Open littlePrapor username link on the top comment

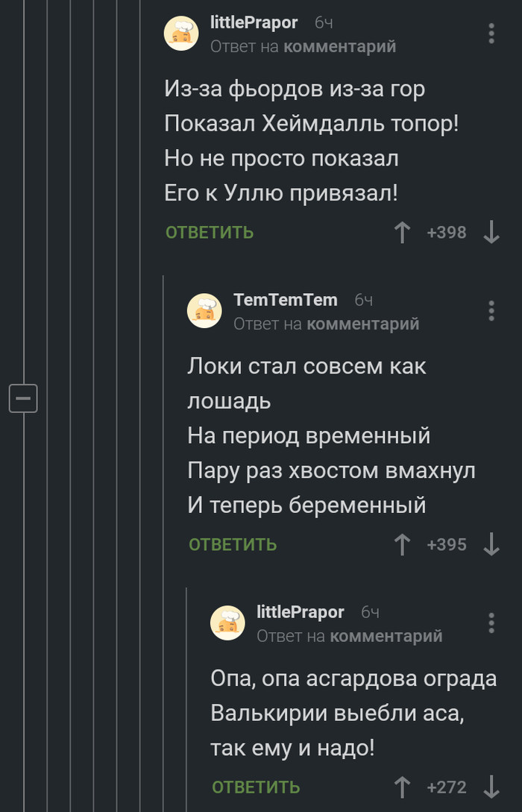pyautogui.click(x=254, y=23)
